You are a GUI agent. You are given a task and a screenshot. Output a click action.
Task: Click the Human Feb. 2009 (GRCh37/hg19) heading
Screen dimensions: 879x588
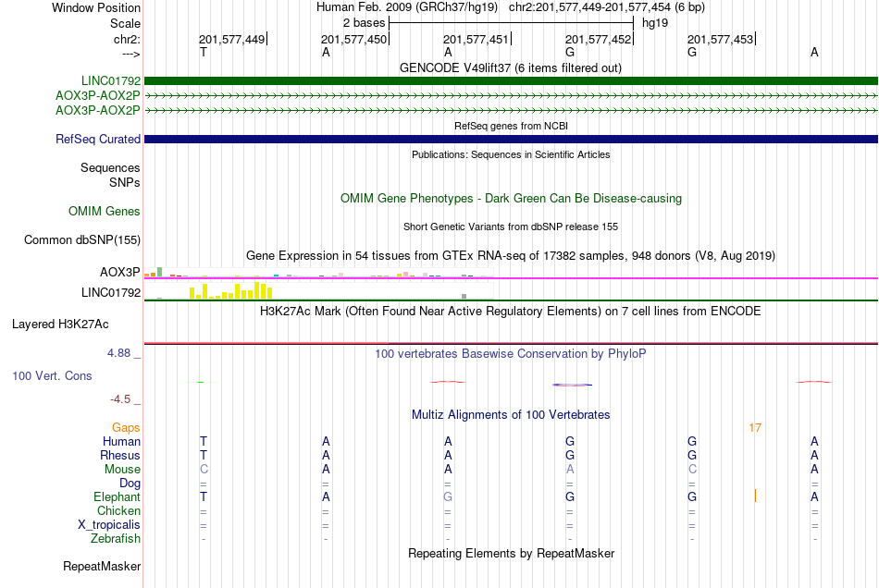click(406, 7)
